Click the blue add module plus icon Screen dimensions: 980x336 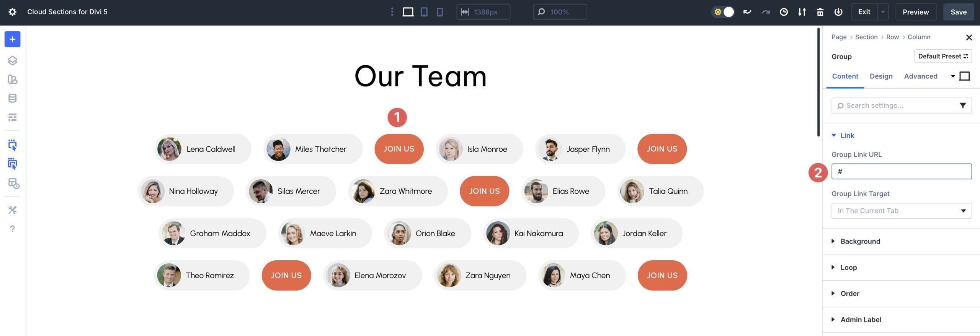(12, 39)
